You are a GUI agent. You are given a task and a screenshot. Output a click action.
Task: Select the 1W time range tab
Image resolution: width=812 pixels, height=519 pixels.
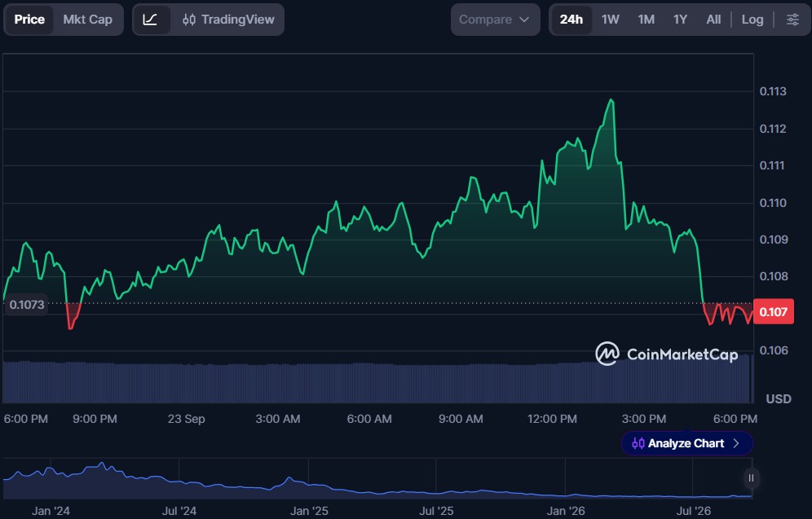coord(610,20)
